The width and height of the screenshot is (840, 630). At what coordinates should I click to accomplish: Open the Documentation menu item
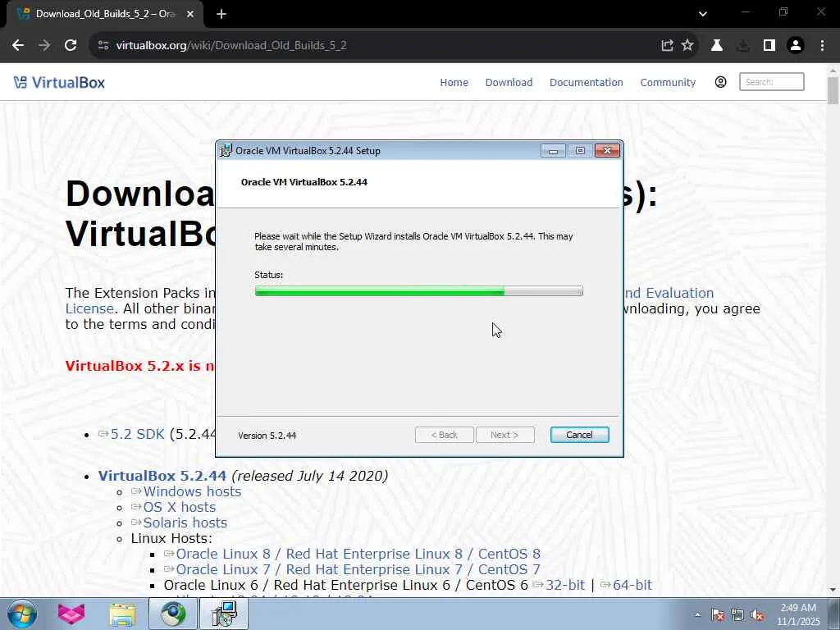pos(586,83)
